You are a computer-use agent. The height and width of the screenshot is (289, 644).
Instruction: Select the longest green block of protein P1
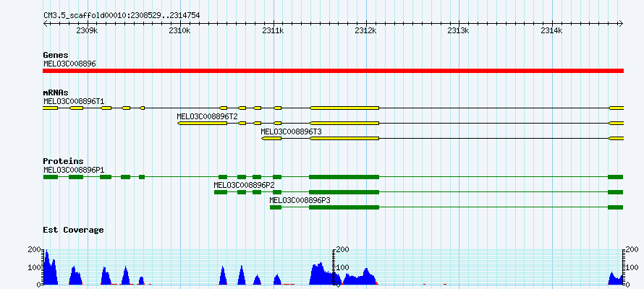[344, 177]
